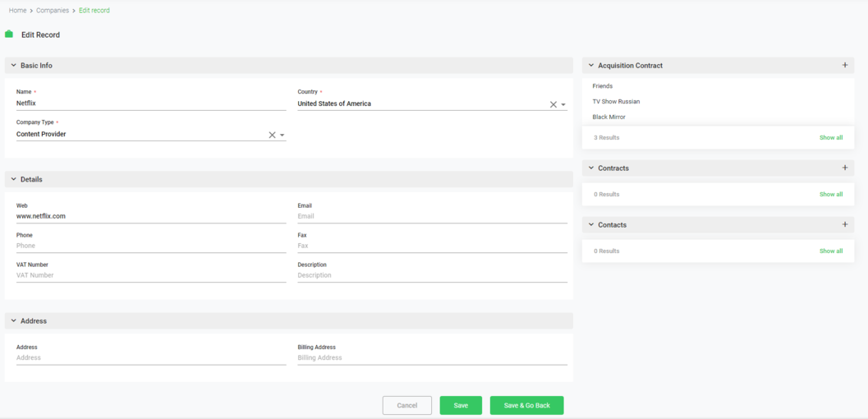
Task: Navigate to Companies breadcrumb
Action: (53, 11)
